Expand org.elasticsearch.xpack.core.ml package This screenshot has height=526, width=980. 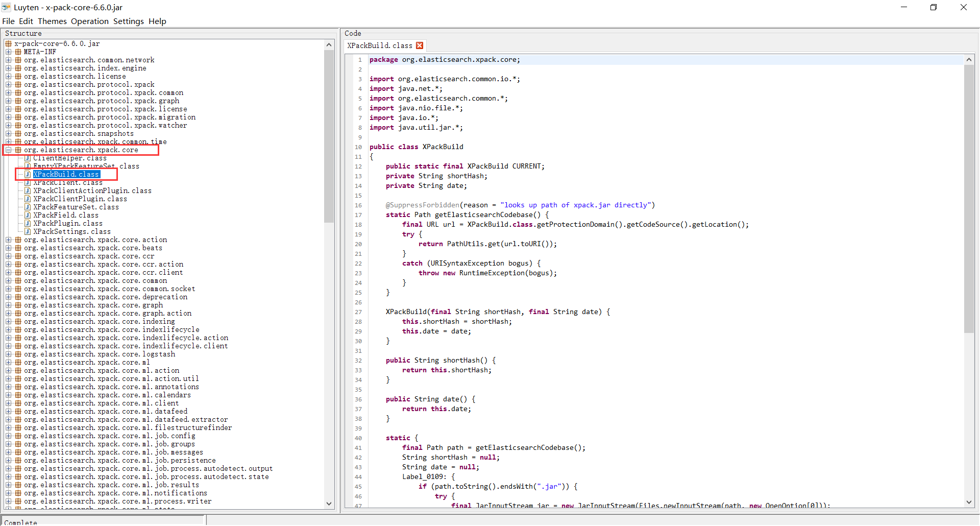pos(9,362)
